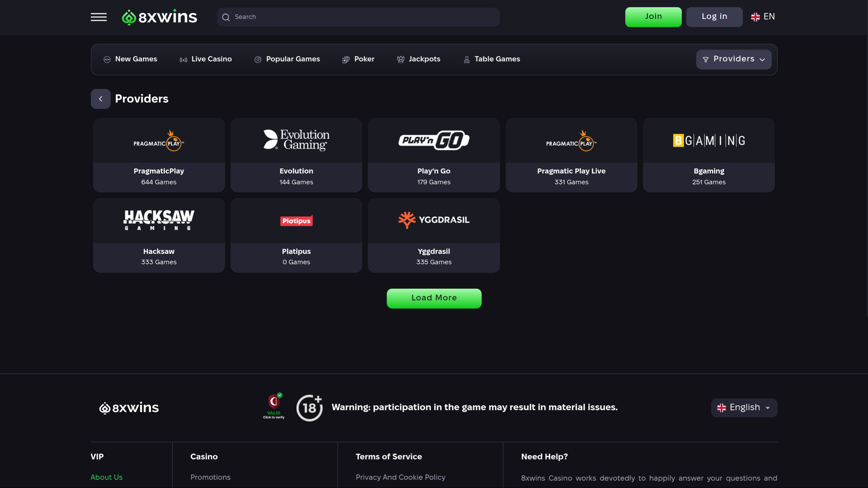This screenshot has height=488, width=868.
Task: Click the 'Pragmatic Play Live' name text
Action: point(571,171)
